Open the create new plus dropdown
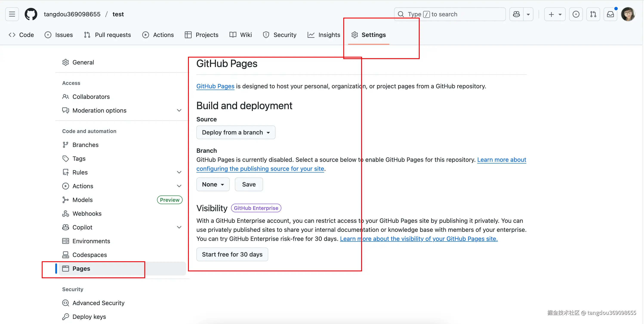The height and width of the screenshot is (324, 644). [x=555, y=14]
